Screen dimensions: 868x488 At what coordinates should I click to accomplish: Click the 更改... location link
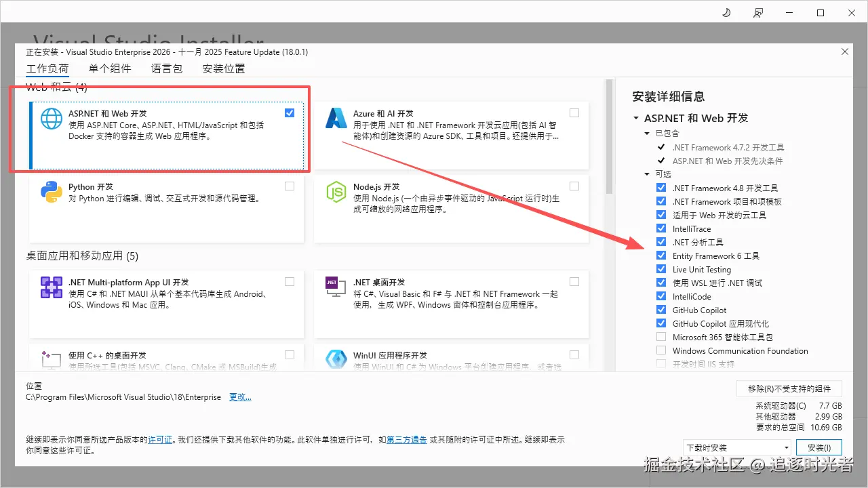pyautogui.click(x=240, y=397)
